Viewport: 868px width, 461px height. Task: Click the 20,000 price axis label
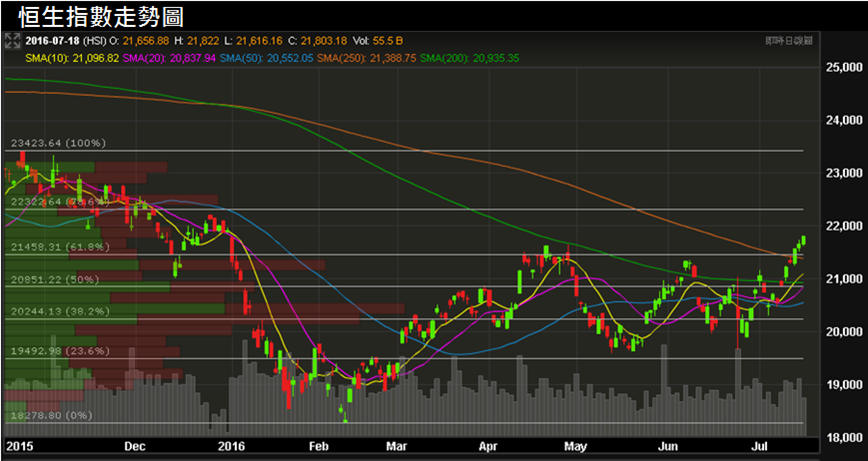pyautogui.click(x=845, y=332)
